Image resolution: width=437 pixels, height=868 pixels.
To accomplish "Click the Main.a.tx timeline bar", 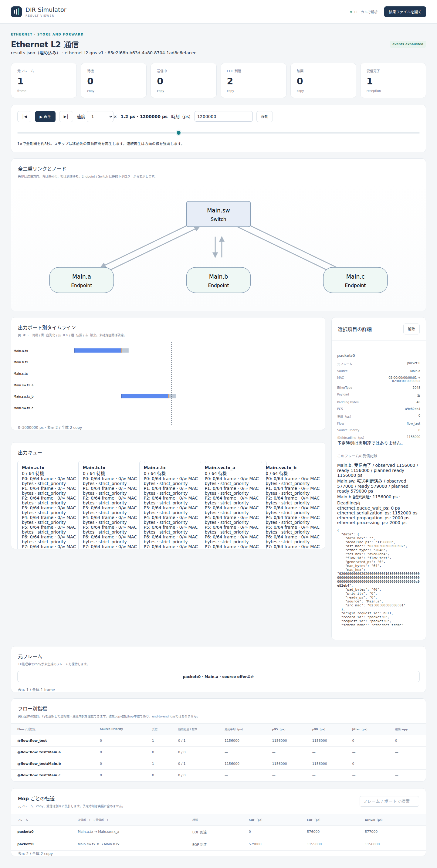I will click(101, 351).
